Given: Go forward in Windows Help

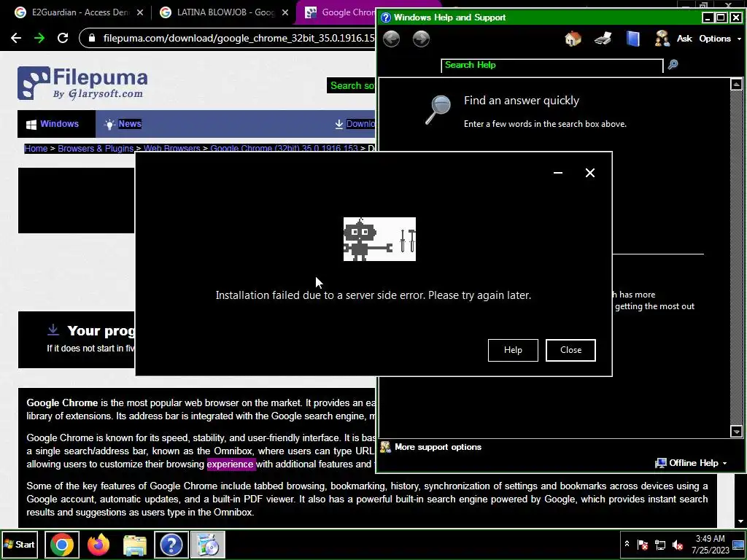Looking at the screenshot, I should point(421,39).
